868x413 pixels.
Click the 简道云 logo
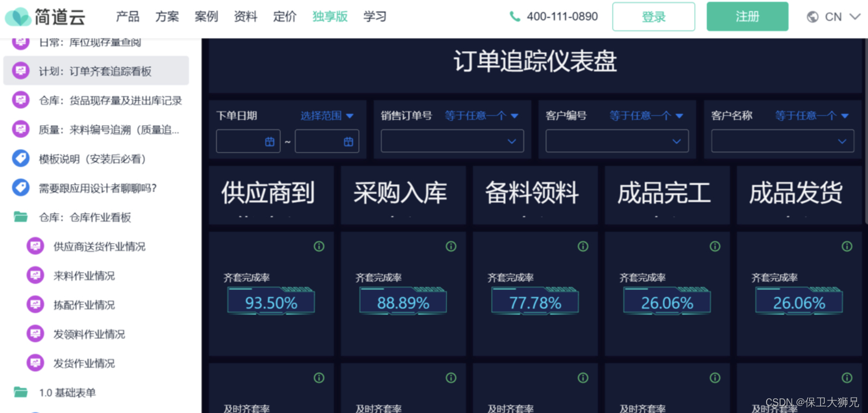coord(45,17)
